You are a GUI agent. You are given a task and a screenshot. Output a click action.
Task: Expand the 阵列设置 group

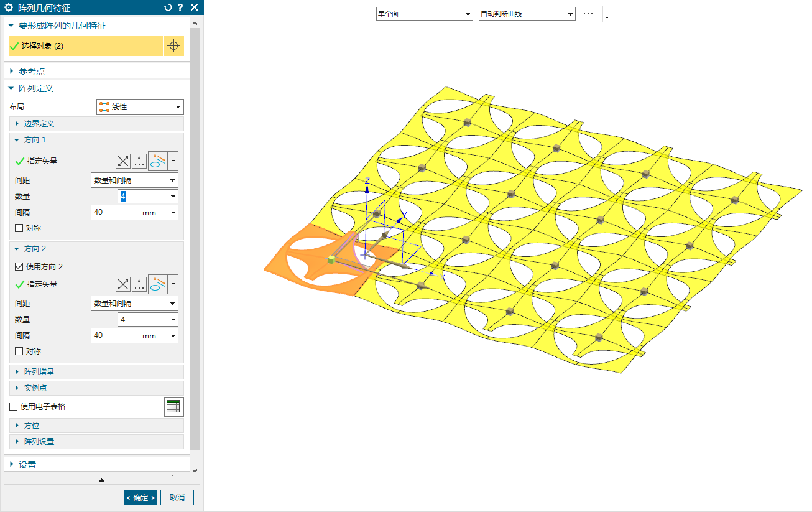(x=17, y=442)
